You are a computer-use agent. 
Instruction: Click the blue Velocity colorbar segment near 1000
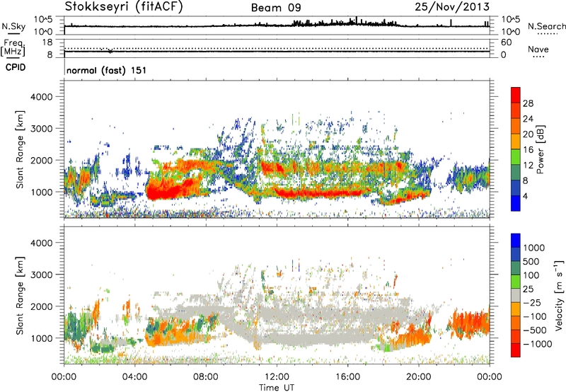516,241
